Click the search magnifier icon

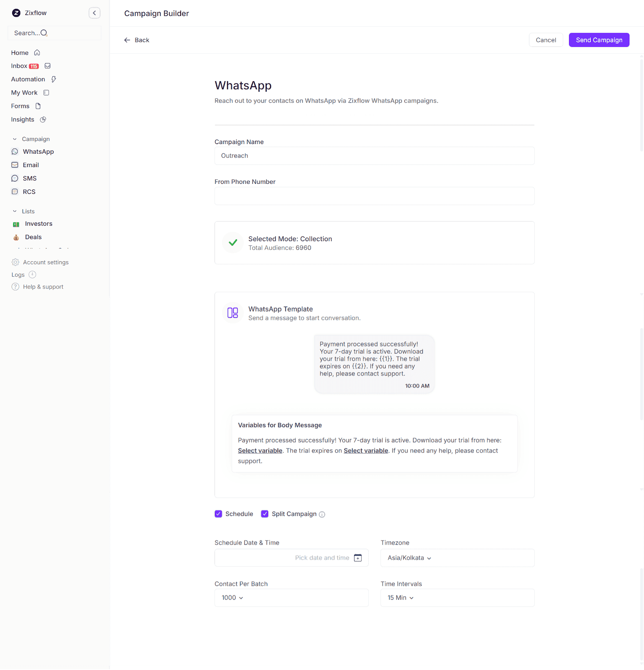pyautogui.click(x=44, y=33)
